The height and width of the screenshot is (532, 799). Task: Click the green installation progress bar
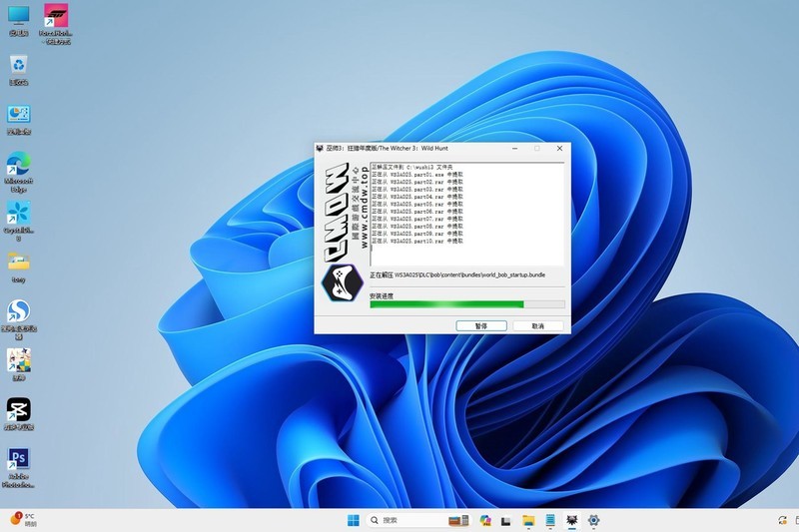tap(467, 304)
